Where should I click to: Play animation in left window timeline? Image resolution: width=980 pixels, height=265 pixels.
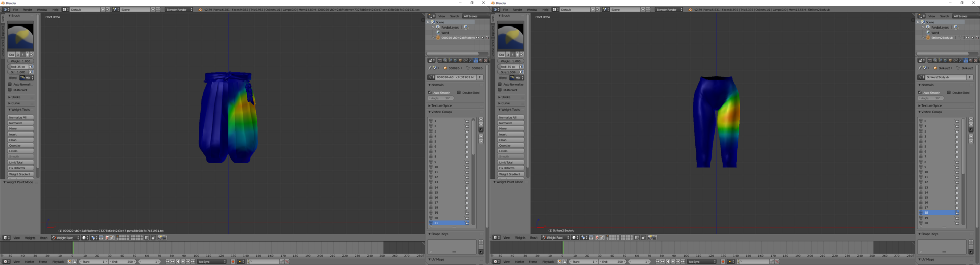[182, 262]
